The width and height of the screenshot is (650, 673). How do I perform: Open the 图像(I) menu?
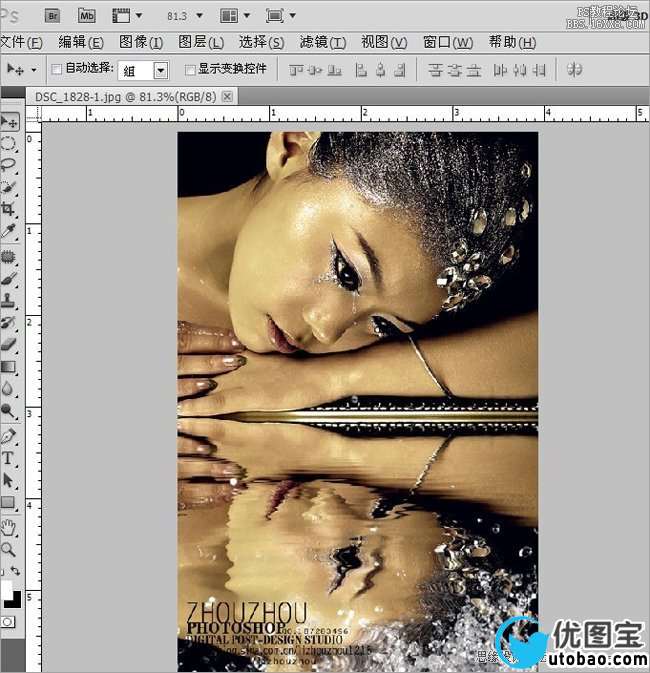(x=141, y=42)
